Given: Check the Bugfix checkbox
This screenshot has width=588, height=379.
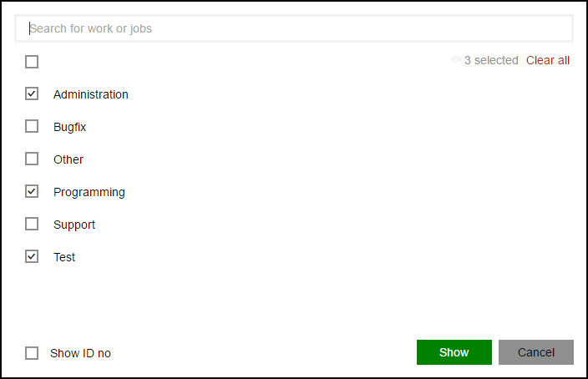Looking at the screenshot, I should coord(32,126).
